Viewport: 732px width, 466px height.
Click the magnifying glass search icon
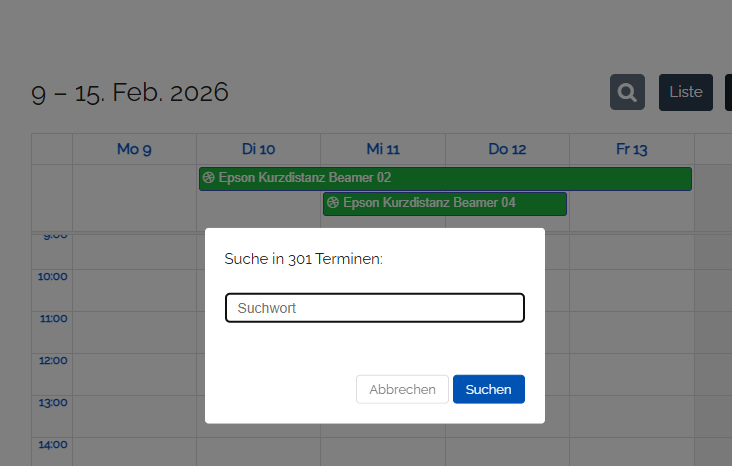(x=627, y=92)
